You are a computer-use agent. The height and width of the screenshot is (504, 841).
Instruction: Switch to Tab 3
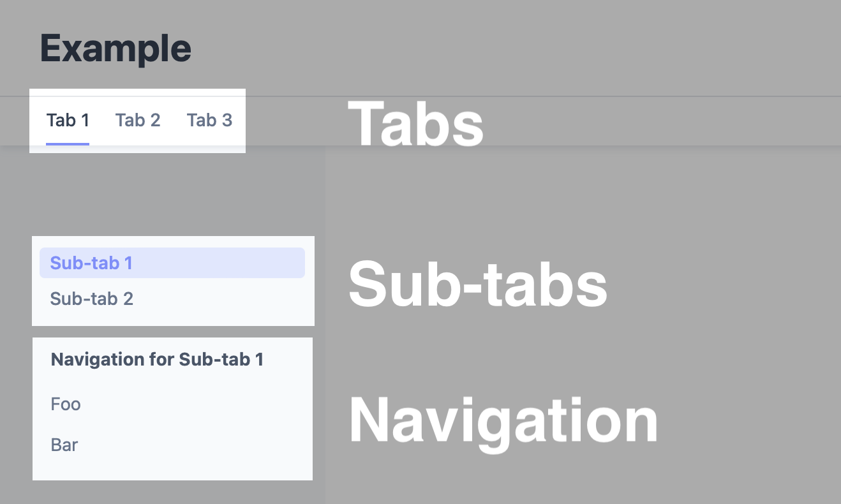coord(209,120)
